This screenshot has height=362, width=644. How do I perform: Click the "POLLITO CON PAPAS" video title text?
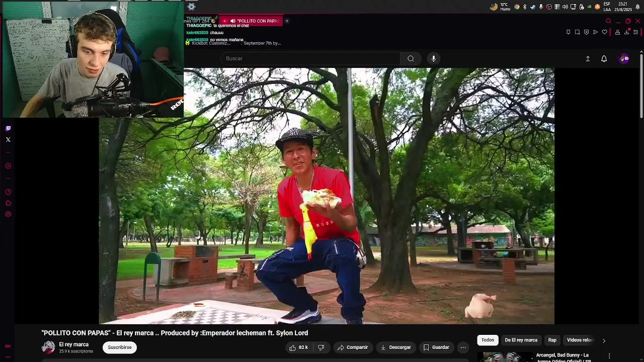point(175,333)
